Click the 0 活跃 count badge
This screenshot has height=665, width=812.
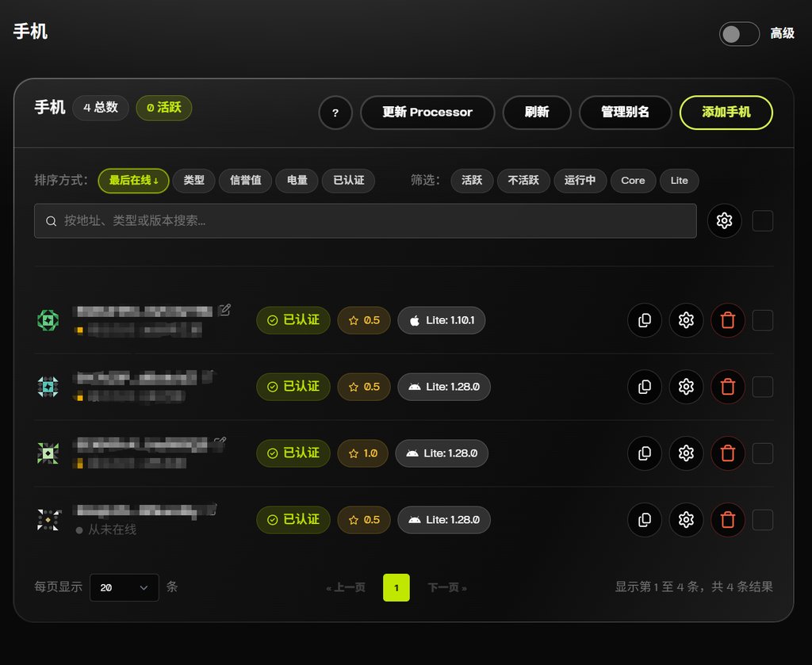163,108
